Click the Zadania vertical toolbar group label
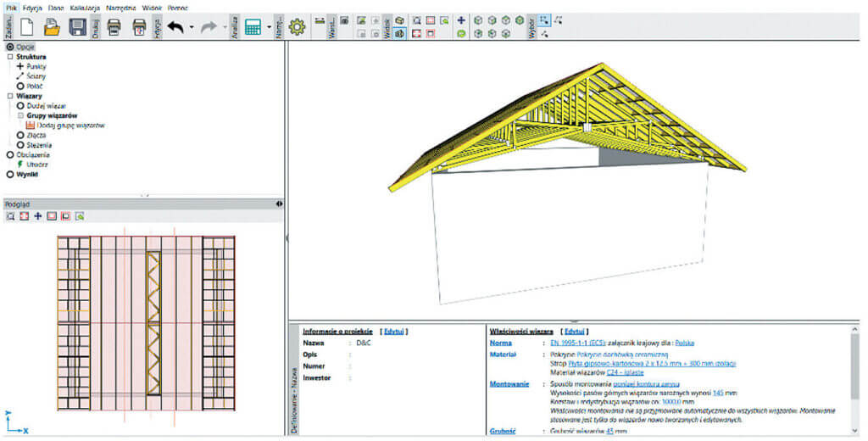Screen dimensions: 868x441 pyautogui.click(x=8, y=26)
